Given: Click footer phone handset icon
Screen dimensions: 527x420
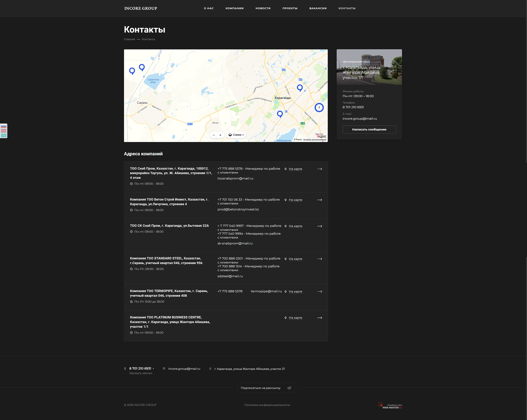Looking at the screenshot, I should point(125,369).
